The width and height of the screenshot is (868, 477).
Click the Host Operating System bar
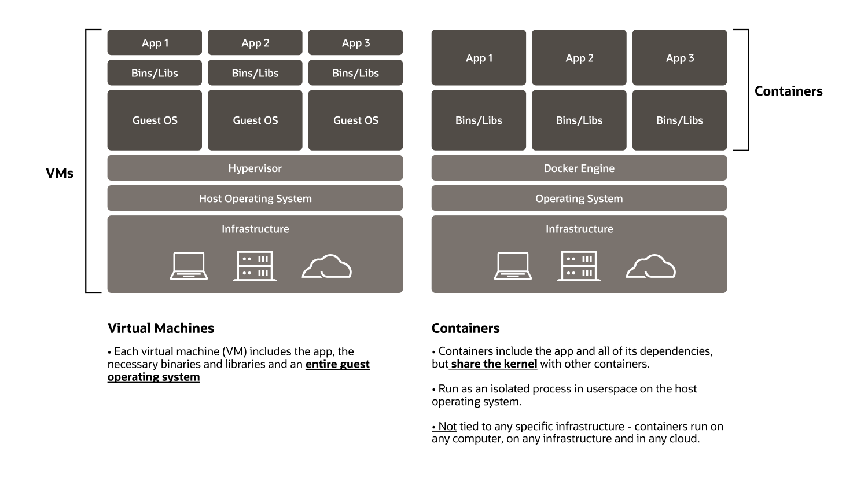(x=255, y=198)
